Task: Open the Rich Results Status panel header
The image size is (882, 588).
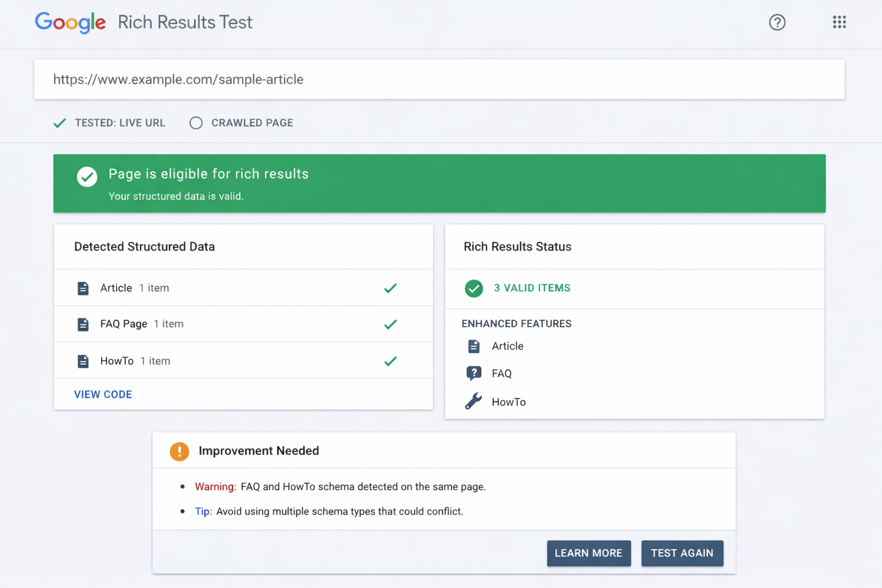Action: tap(517, 246)
